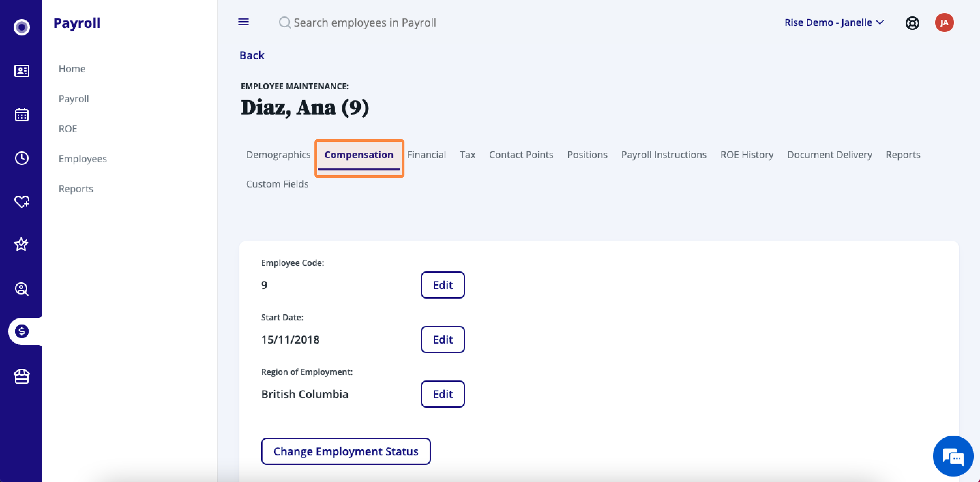Switch to the Financial tab

(x=426, y=154)
